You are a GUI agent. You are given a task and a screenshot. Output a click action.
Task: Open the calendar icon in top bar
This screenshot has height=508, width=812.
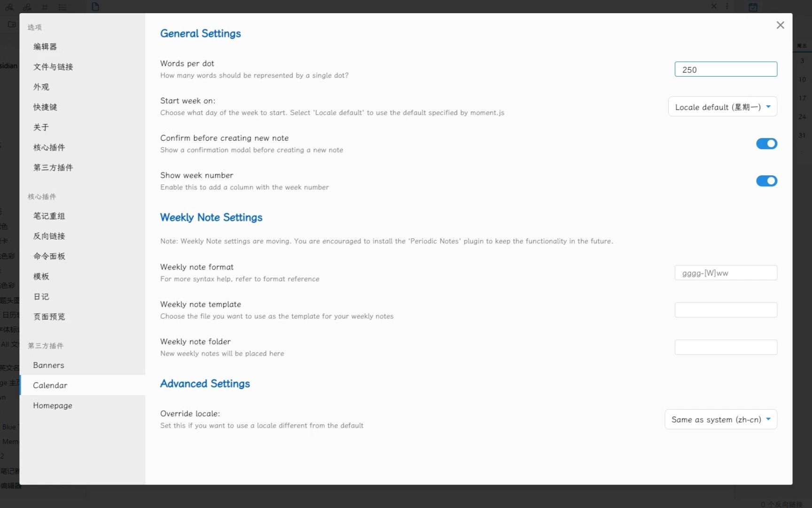[753, 7]
